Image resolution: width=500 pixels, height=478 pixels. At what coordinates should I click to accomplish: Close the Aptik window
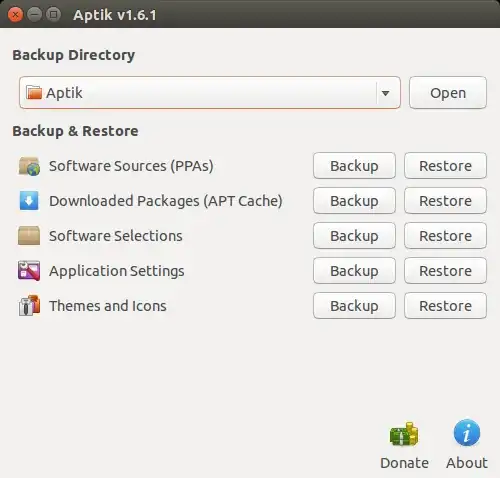click(x=15, y=15)
